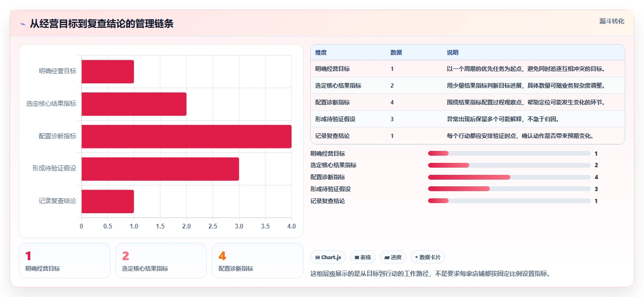Open the data card showing 4 配置诊断指标
644x297 pixels.
[x=258, y=261]
